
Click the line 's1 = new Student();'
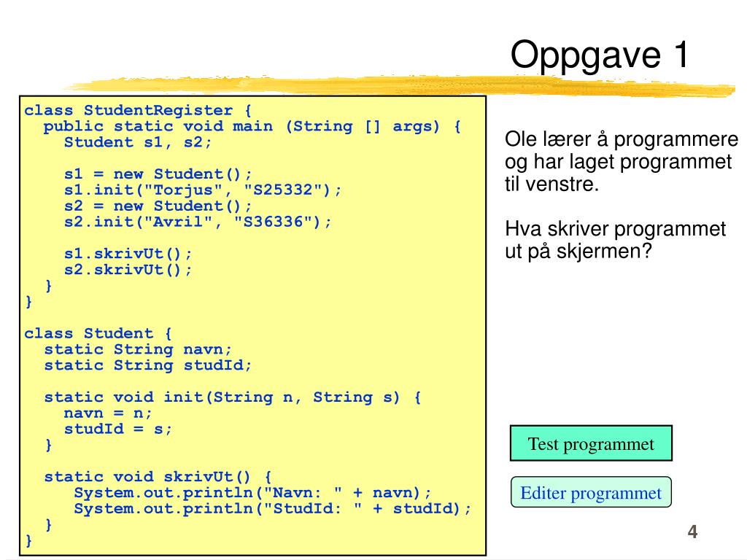tap(158, 174)
